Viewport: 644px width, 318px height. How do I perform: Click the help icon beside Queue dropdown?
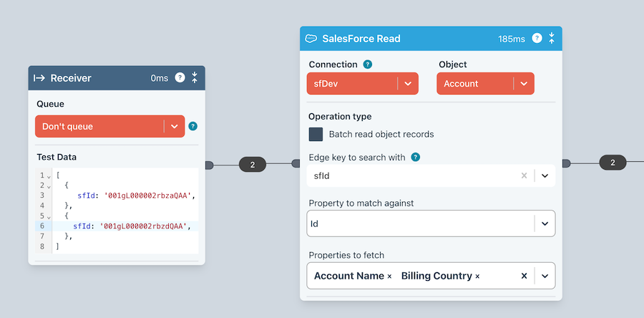[193, 127]
